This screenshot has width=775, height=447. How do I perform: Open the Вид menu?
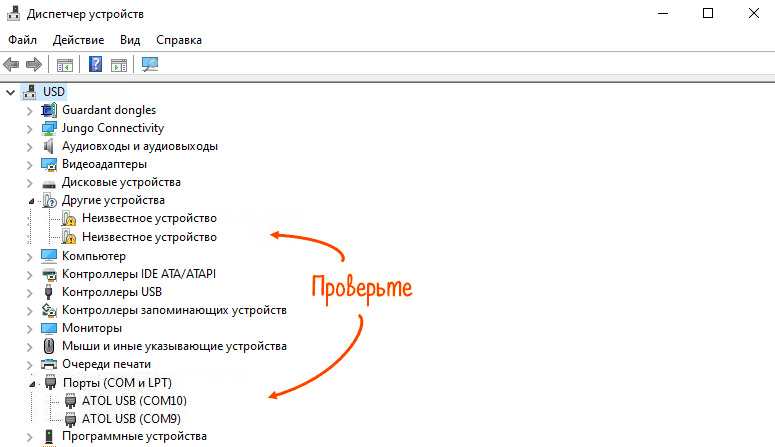pyautogui.click(x=130, y=40)
